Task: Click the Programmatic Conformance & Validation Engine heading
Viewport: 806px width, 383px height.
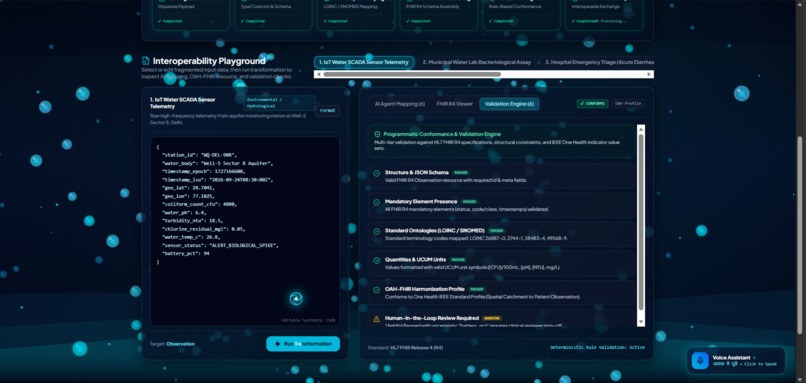Action: [x=442, y=134]
